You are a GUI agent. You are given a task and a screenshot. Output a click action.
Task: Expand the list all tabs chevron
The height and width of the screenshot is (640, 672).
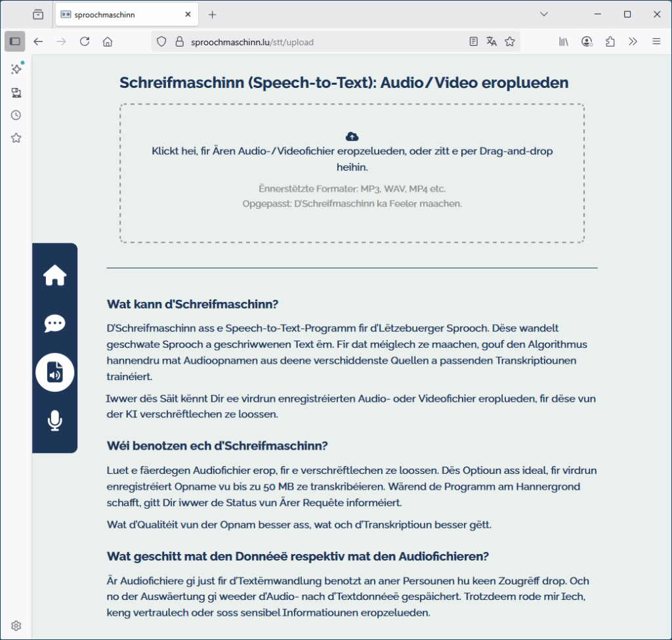tap(544, 14)
